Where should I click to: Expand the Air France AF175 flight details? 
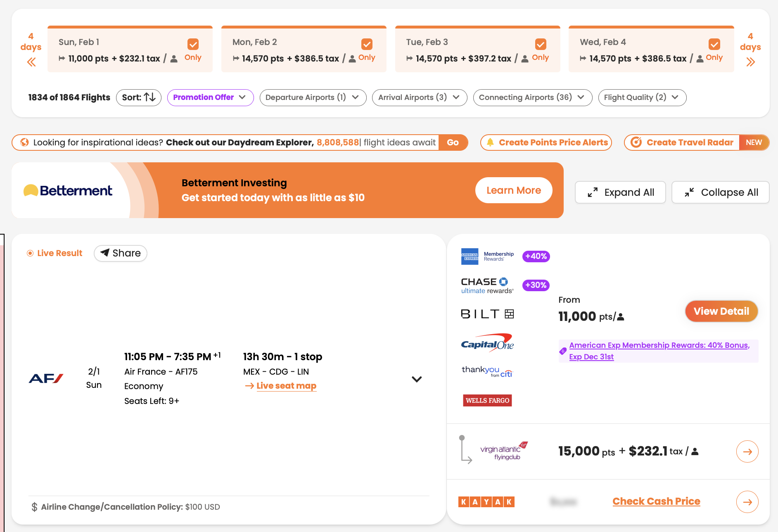[x=417, y=379]
